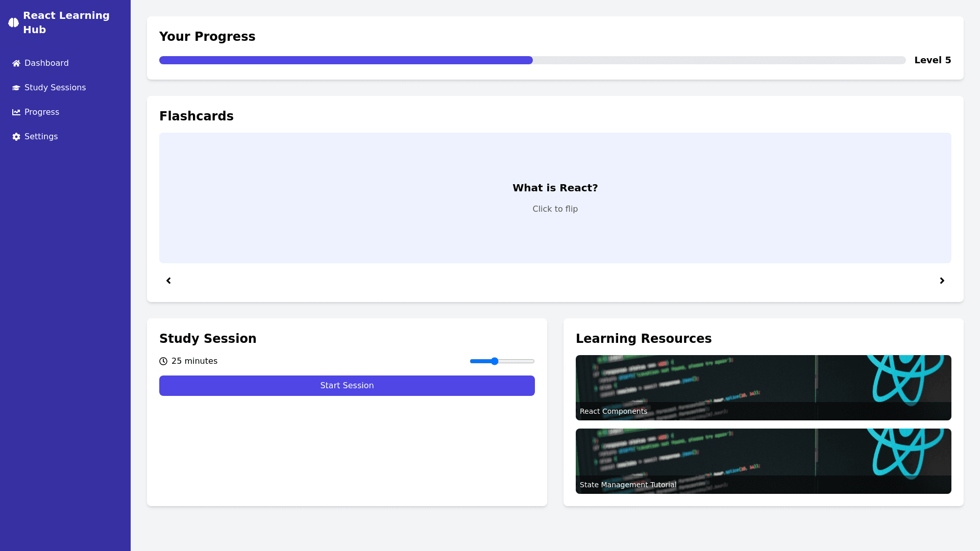
Task: Open the State Management Tutorial thumbnail
Action: 763,461
